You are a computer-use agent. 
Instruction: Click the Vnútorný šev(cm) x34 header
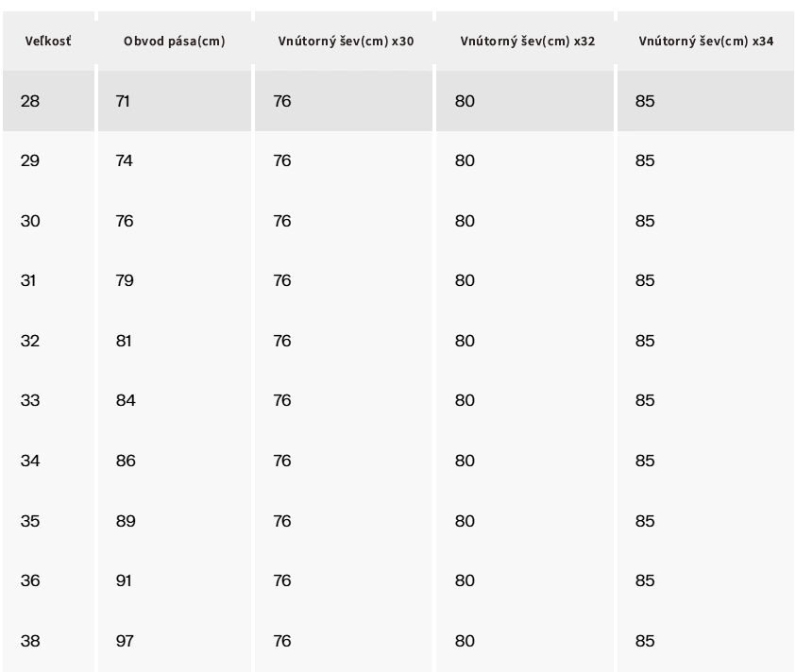tap(706, 42)
